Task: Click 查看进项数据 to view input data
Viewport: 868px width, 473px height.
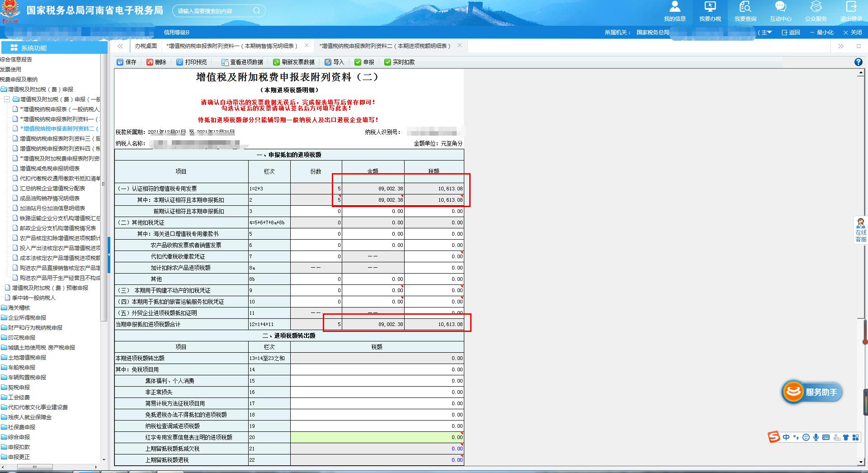Action: [243, 62]
